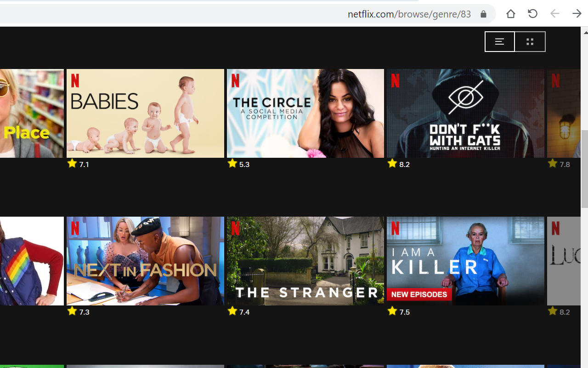Click the Netflix N logo on Babies thumbnail
The height and width of the screenshot is (368, 588).
coord(75,81)
